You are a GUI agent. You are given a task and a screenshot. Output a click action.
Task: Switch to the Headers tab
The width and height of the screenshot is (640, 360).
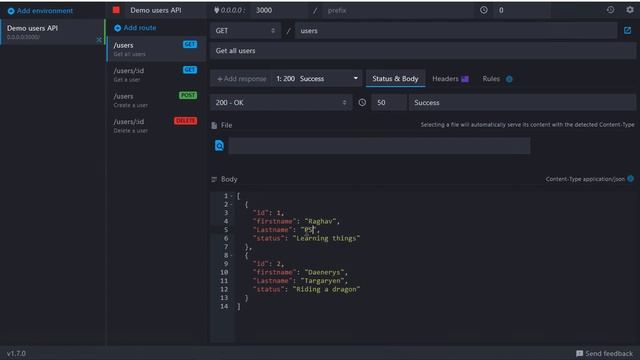(450, 79)
